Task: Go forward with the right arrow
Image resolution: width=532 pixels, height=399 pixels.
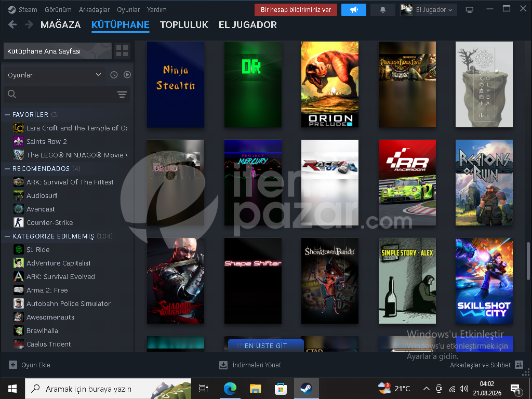Action: tap(29, 24)
